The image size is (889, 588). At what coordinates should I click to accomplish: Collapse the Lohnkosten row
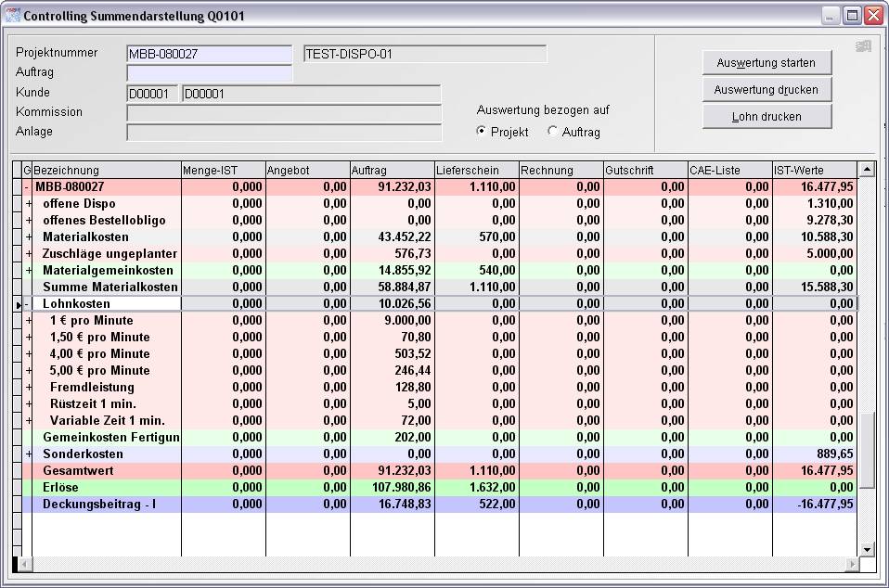(x=28, y=304)
